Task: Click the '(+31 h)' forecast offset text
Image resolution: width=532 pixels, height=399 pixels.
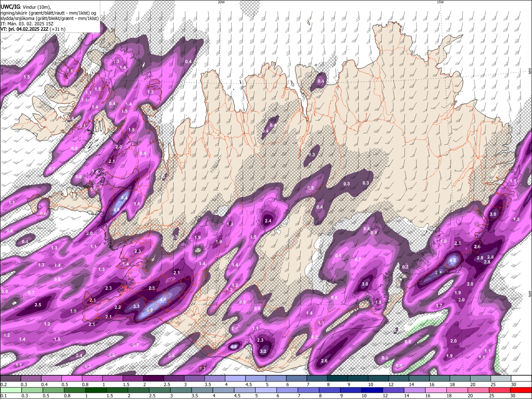Action: click(57, 29)
